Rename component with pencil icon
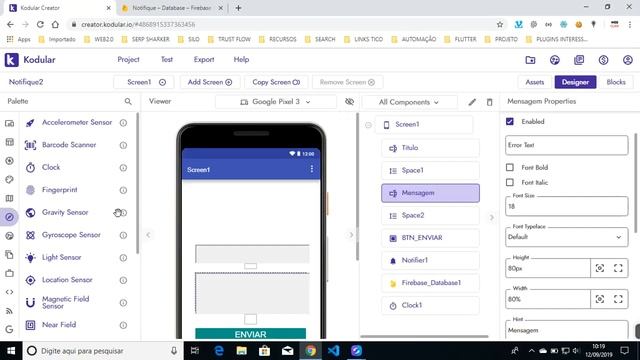The width and height of the screenshot is (640, 360). (x=472, y=102)
